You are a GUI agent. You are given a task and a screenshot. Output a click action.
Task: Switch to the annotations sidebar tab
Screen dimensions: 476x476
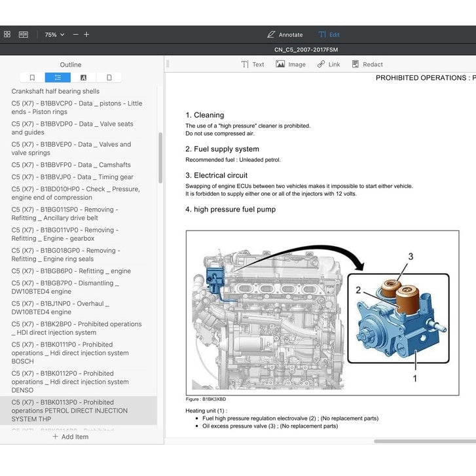point(84,78)
